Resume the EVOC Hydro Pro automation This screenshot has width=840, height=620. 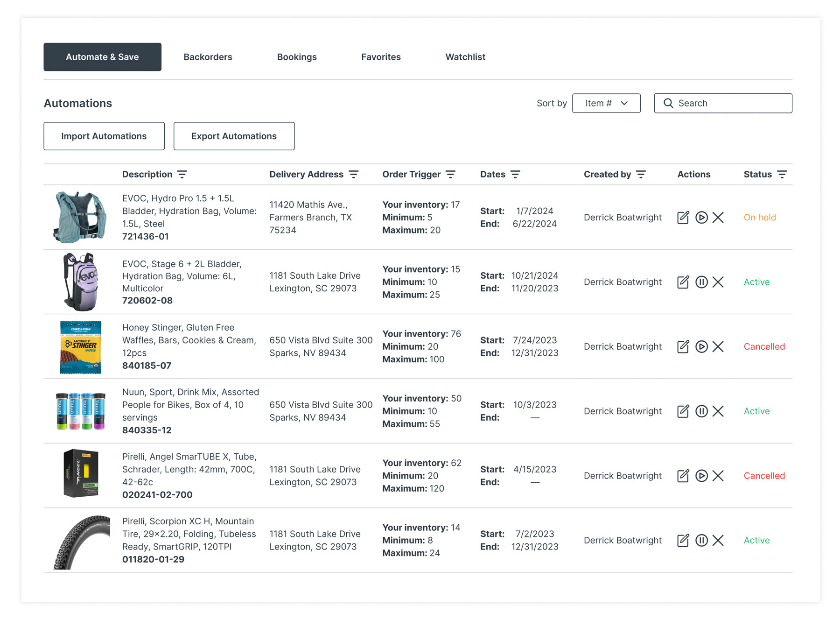(701, 218)
